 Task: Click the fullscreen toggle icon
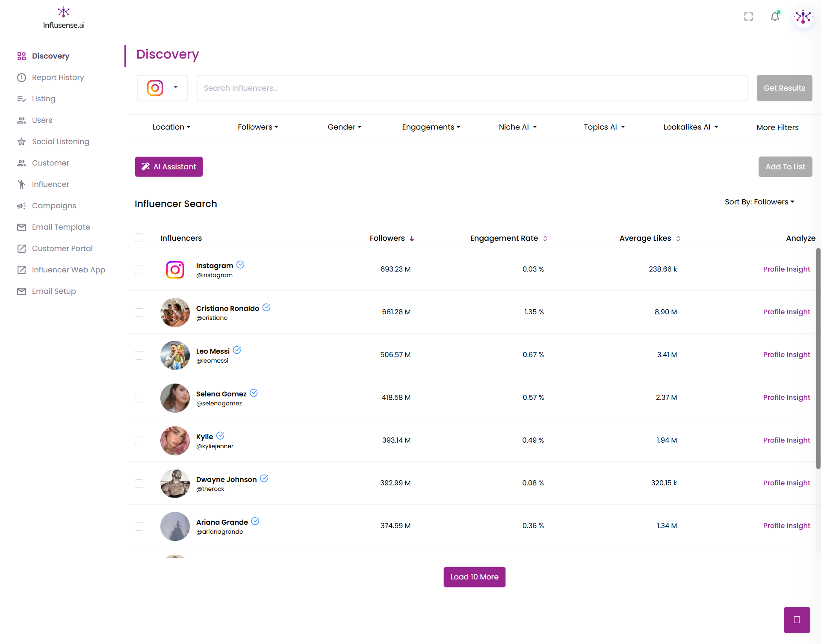coord(748,17)
